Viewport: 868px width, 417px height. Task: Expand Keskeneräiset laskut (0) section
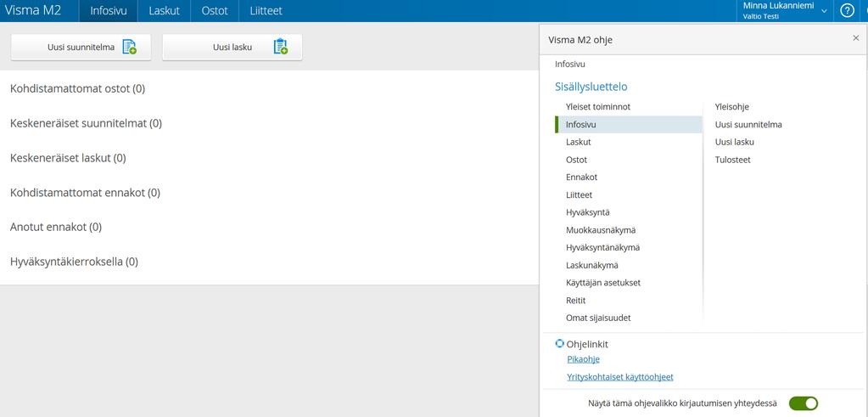(68, 158)
